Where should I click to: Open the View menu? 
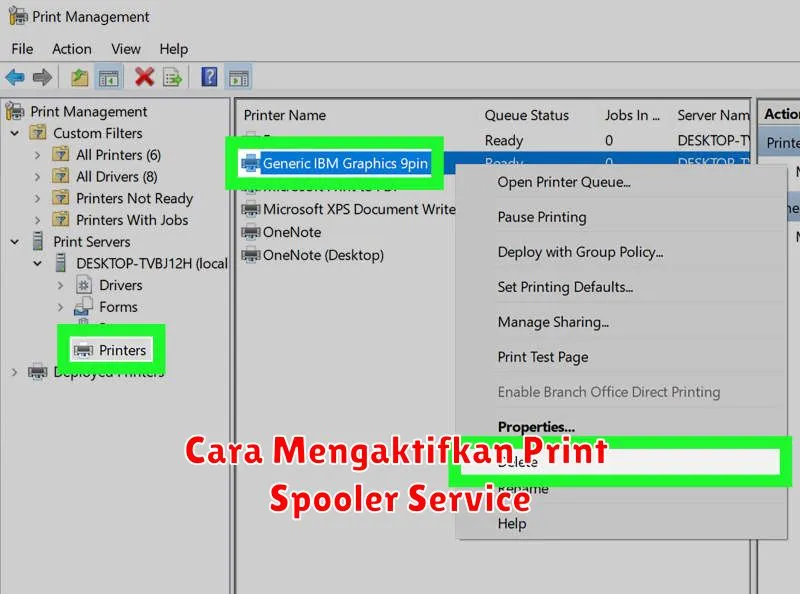(x=126, y=49)
